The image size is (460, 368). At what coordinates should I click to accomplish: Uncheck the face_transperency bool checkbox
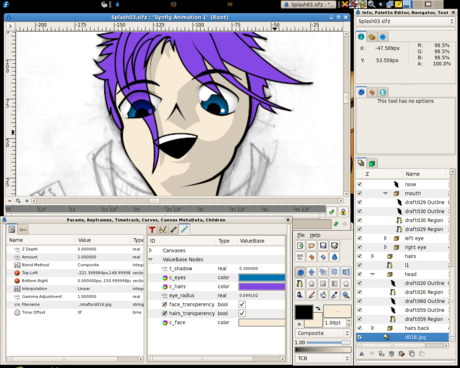coord(242,304)
